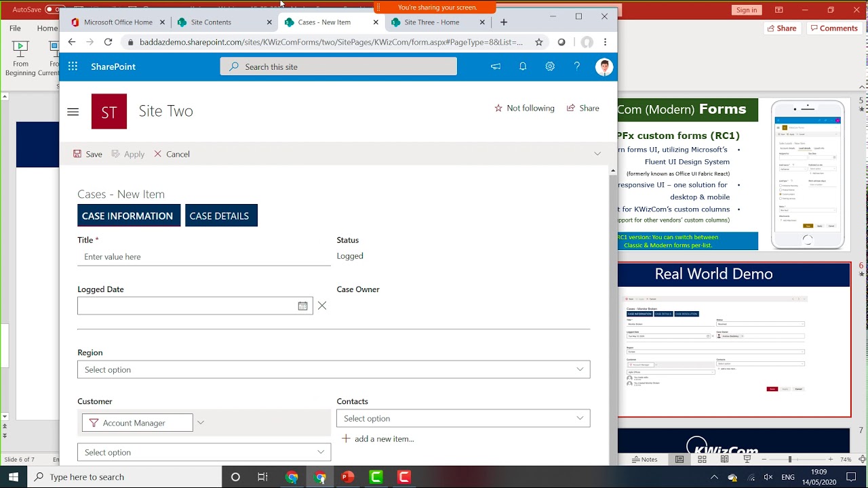Toggle Not following for Site Two
This screenshot has width=868, height=488.
click(524, 108)
